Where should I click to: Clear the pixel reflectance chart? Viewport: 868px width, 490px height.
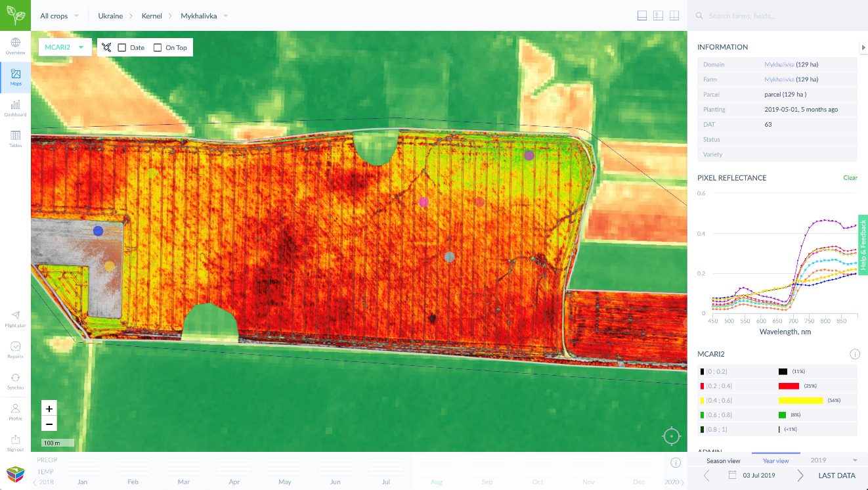click(850, 178)
